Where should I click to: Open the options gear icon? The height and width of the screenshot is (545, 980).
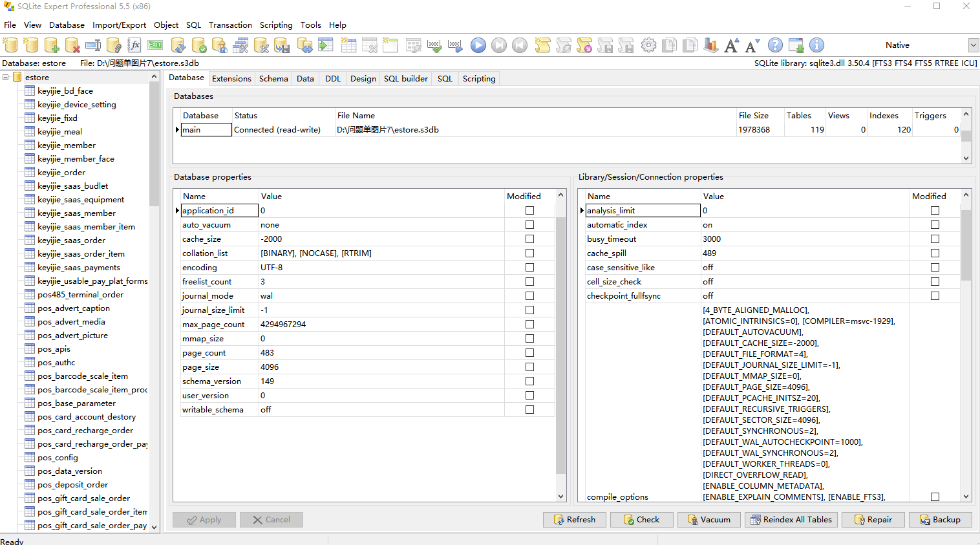tap(648, 45)
